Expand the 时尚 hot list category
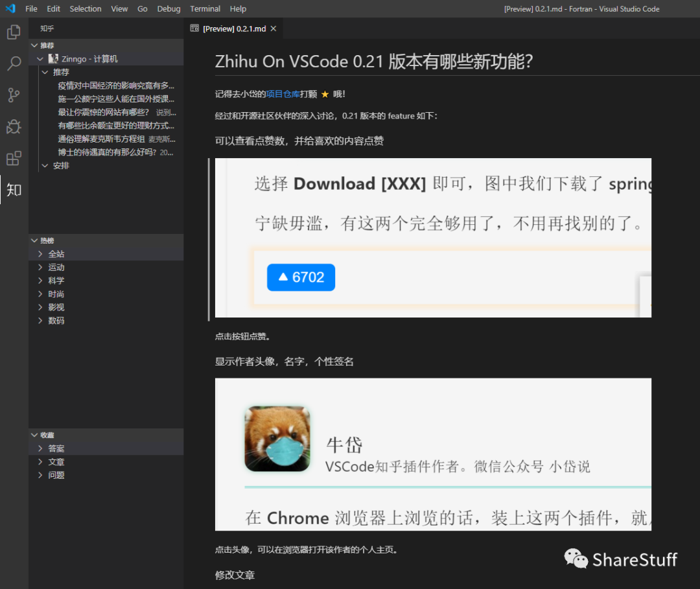Image resolution: width=700 pixels, height=589 pixels. pos(106,294)
